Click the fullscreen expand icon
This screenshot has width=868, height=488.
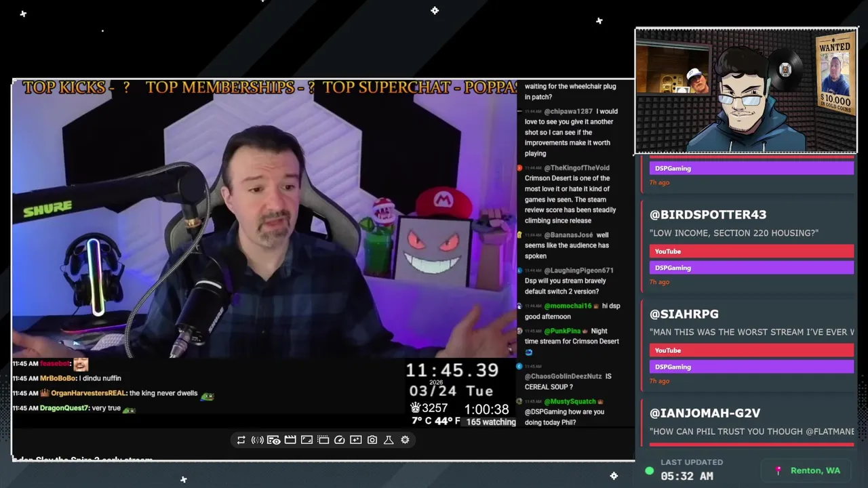[x=307, y=440]
